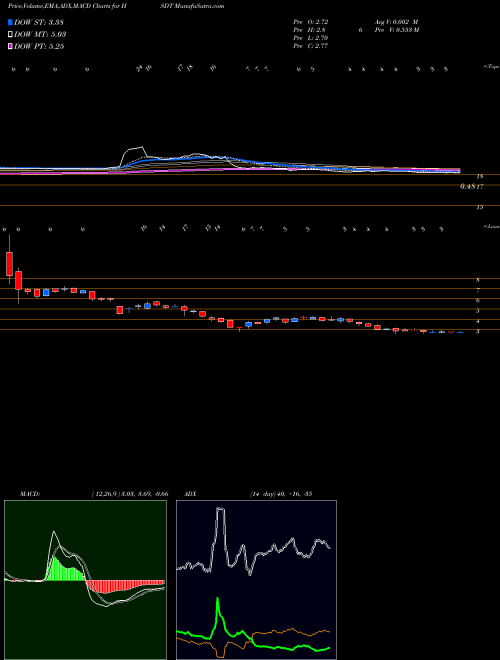Image resolution: width=500 pixels, height=660 pixels.
Task: Click the chart title ending in MunafaSutra.com
Action: pyautogui.click(x=116, y=6)
